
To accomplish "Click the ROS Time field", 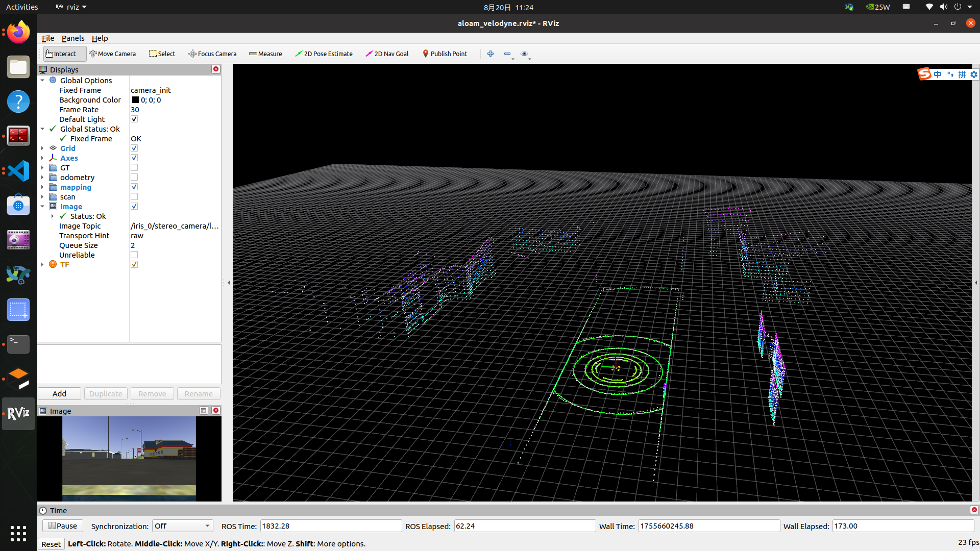I will coord(331,526).
